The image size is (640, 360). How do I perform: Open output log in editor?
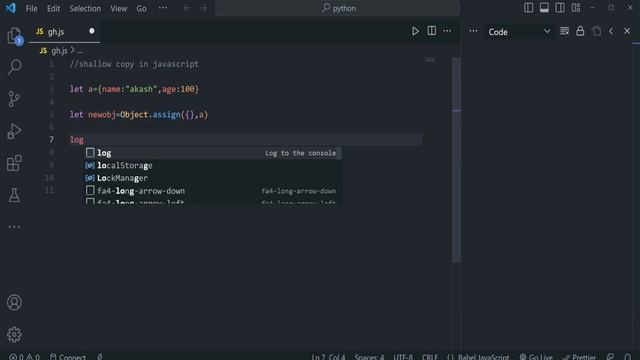(596, 31)
